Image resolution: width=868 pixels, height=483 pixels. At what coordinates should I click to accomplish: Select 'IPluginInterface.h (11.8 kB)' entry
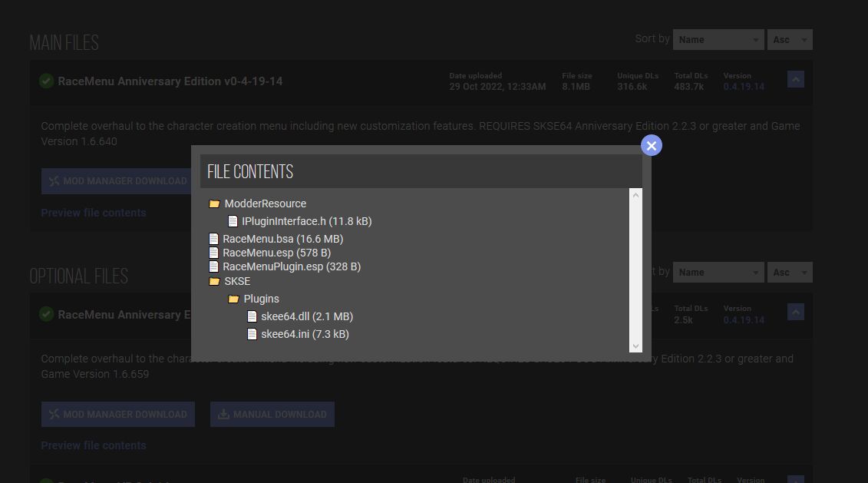(307, 221)
